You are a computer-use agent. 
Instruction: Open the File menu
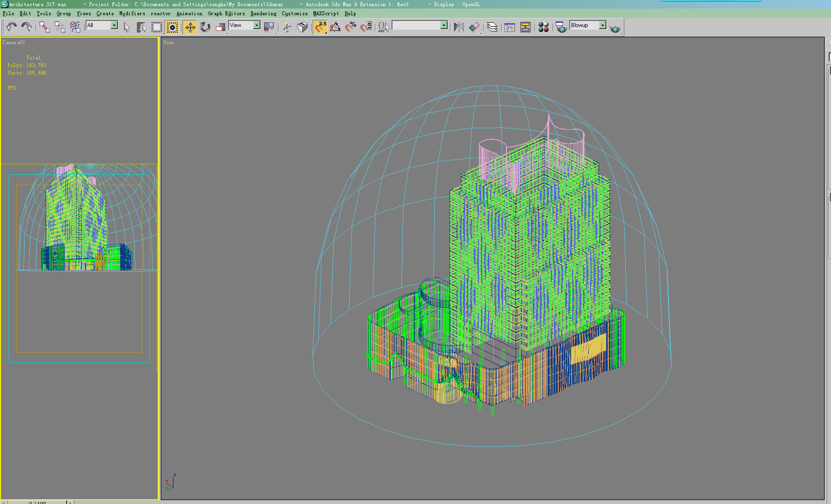8,14
